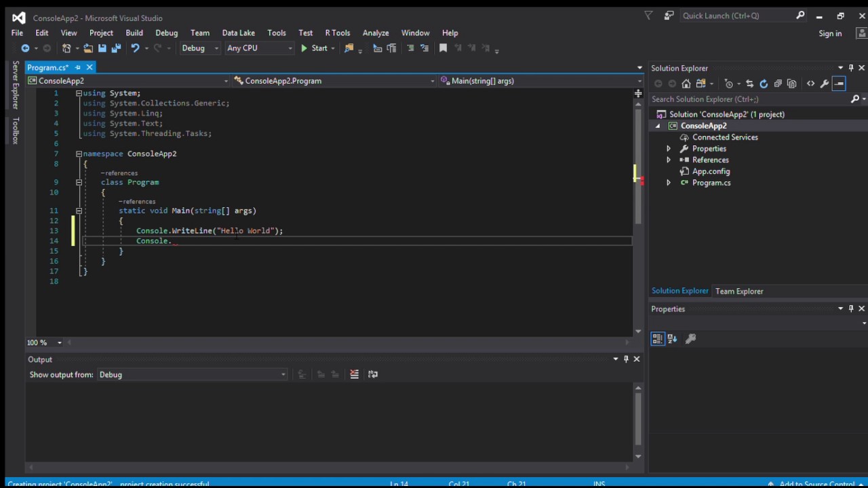
Task: Open the Any CPU platform dropdown
Action: click(x=259, y=48)
